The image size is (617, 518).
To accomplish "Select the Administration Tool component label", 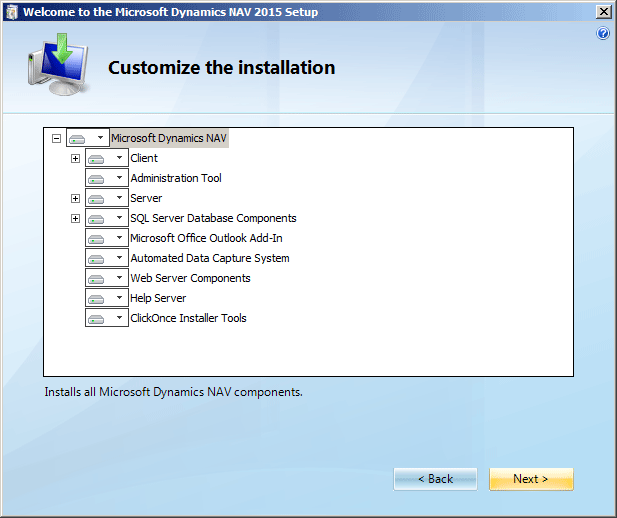I will (176, 178).
